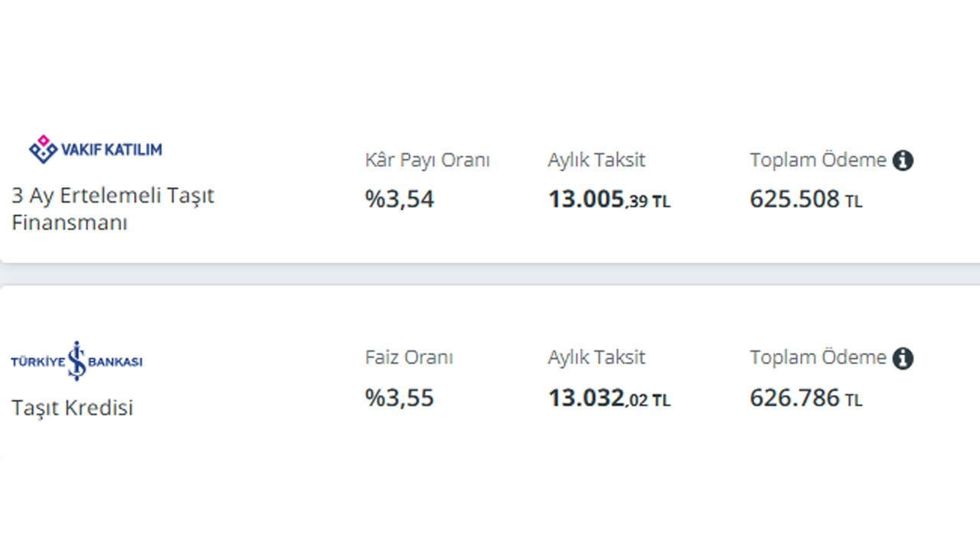Screen dimensions: 980x551
Task: Click the 13.005,39 TL monthly installment
Action: [x=609, y=200]
